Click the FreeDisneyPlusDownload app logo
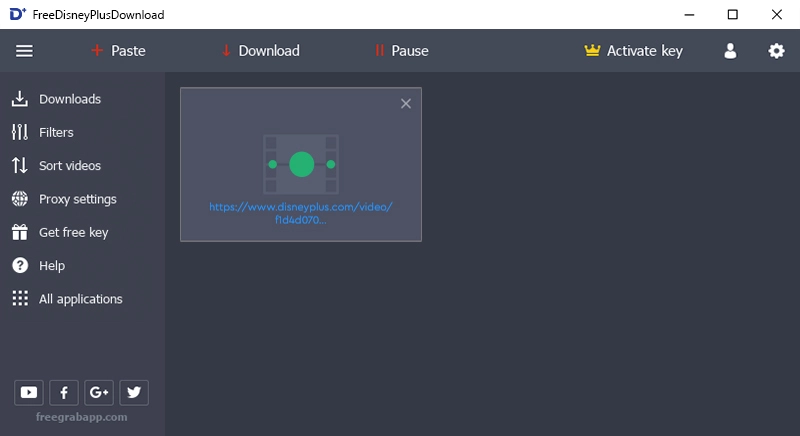Screen dimensions: 800x436 click(x=17, y=14)
